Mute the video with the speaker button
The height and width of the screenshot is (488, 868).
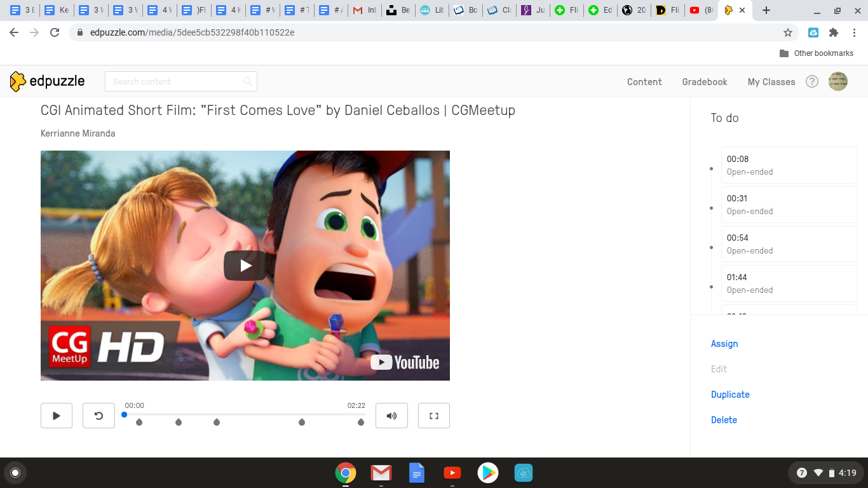391,416
